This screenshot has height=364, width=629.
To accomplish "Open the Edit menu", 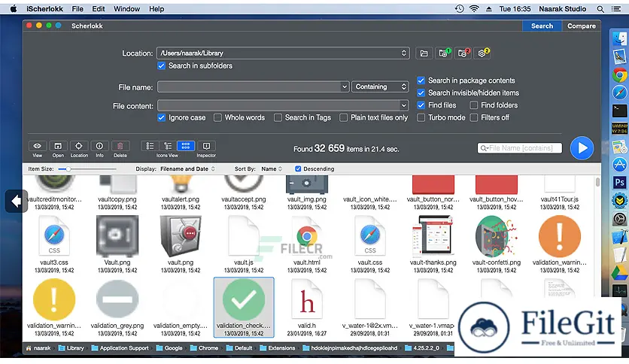I will [x=99, y=9].
